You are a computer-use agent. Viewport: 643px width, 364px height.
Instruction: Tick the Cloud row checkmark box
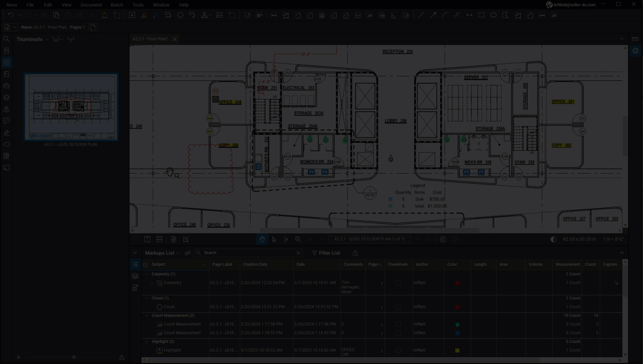click(398, 307)
